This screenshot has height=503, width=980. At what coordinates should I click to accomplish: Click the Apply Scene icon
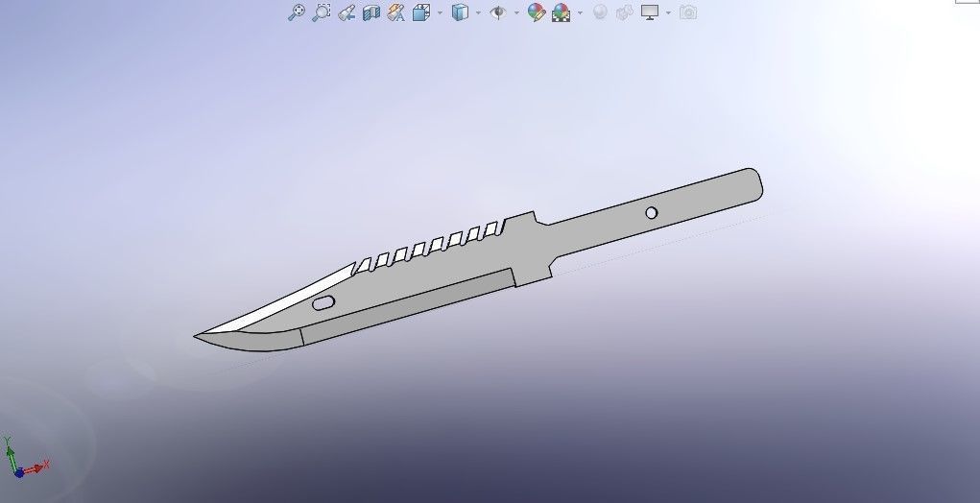click(x=562, y=12)
